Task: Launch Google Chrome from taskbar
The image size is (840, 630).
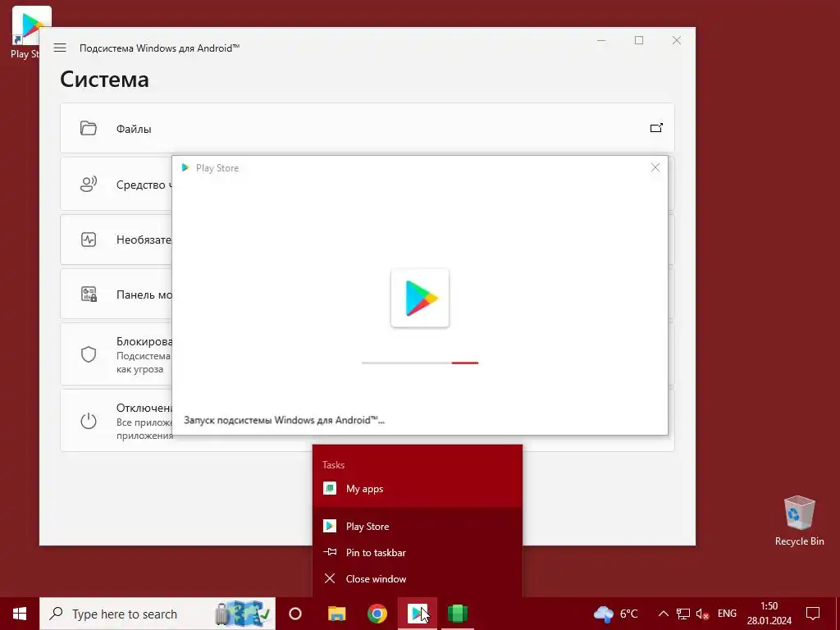Action: tap(377, 614)
